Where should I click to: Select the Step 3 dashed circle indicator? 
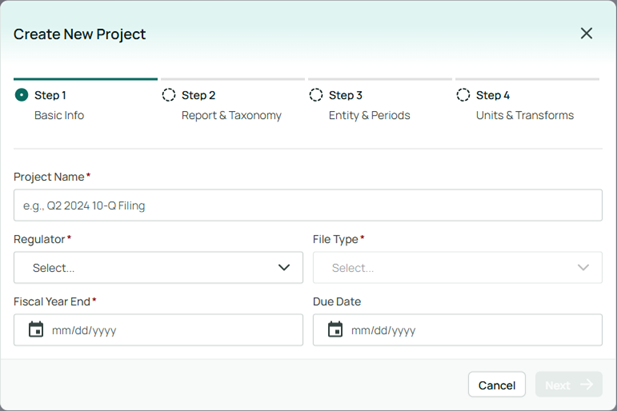pos(316,95)
